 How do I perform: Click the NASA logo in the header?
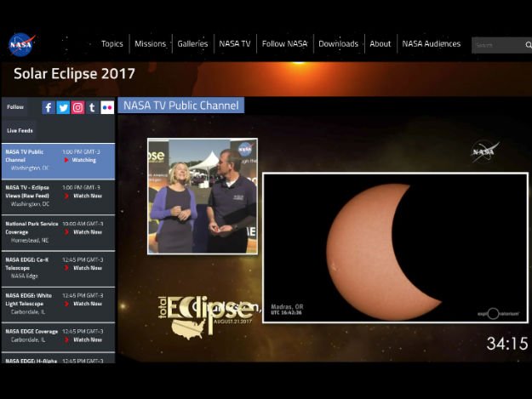point(22,44)
